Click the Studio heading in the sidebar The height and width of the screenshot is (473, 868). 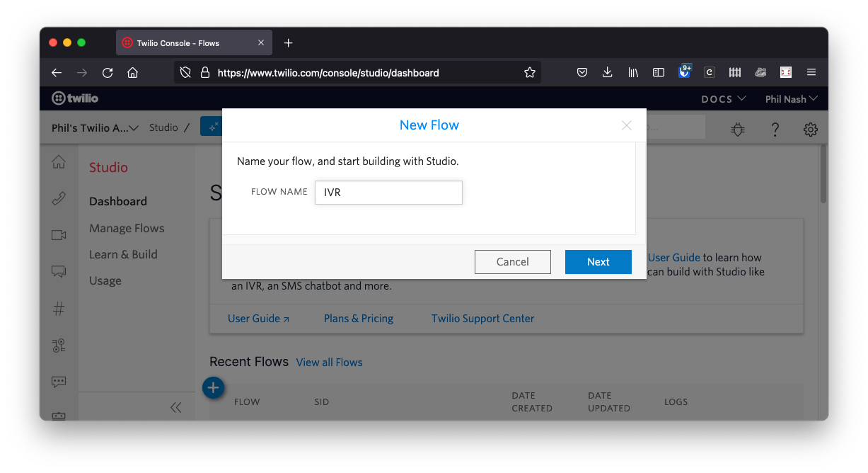point(108,167)
